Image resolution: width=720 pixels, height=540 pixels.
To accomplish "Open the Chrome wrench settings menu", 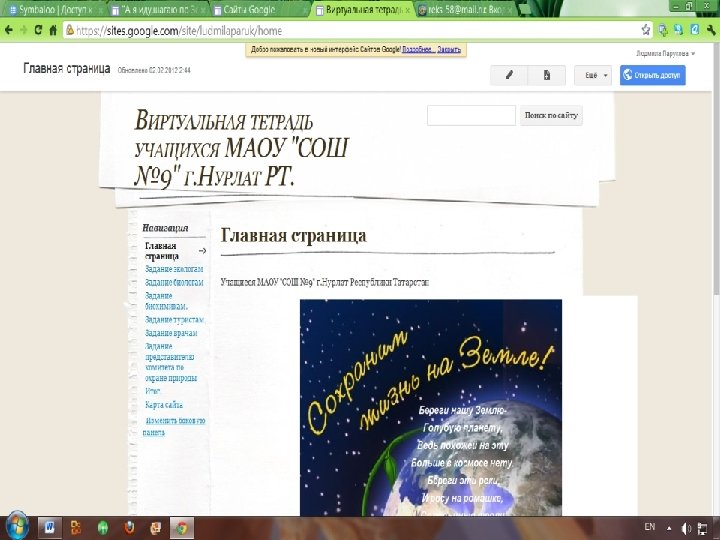I will coord(710,30).
